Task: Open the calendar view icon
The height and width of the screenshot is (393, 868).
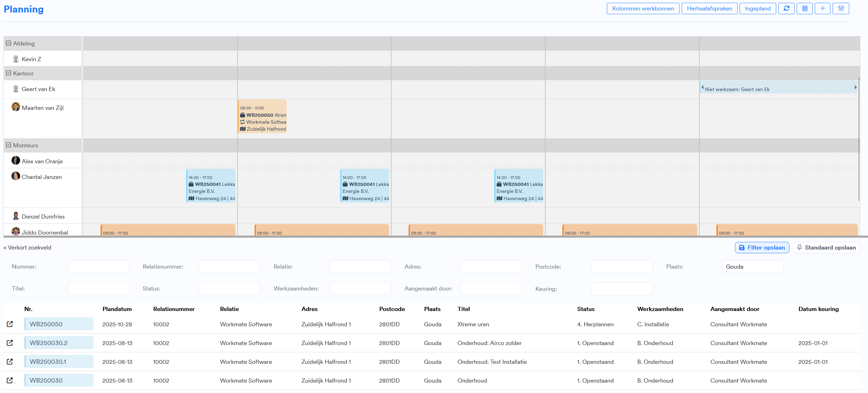Action: click(x=805, y=8)
